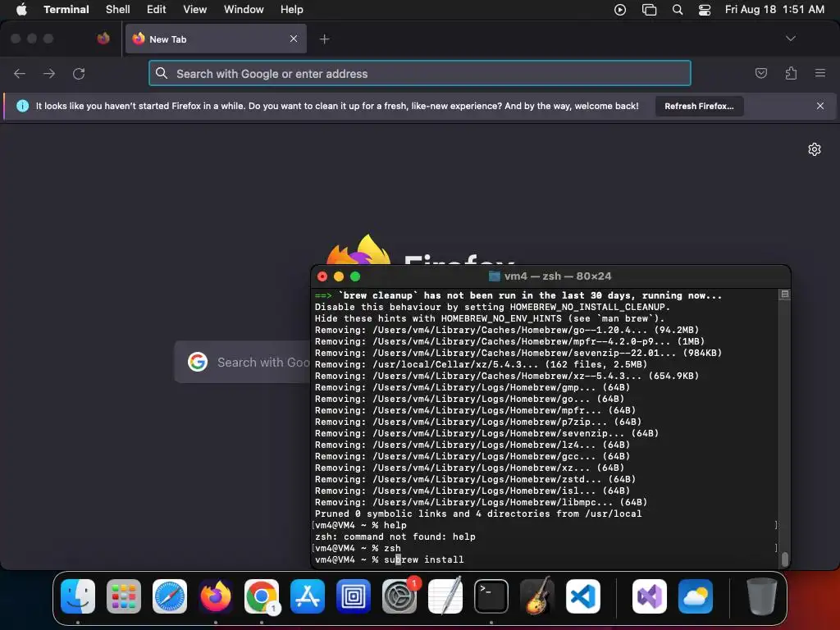Minimize the Terminal window with yellow button
Image resolution: width=840 pixels, height=630 pixels.
(x=339, y=276)
